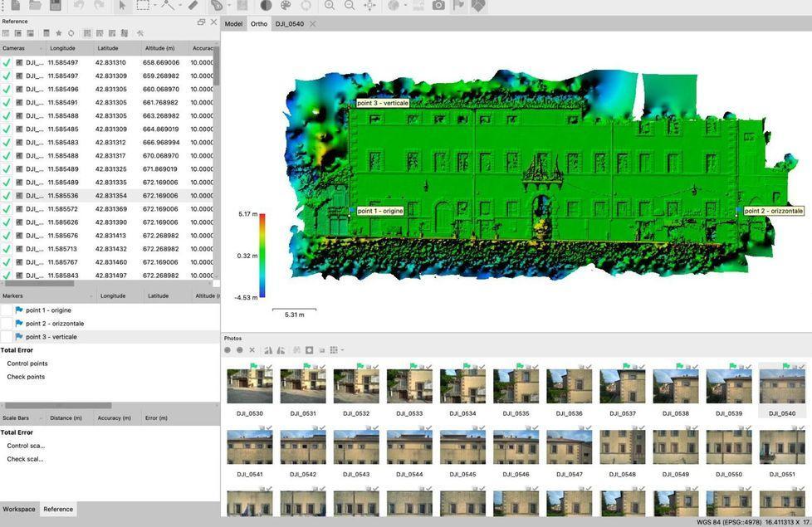Click the point 2 - orizzontale label on the ortho view
The width and height of the screenshot is (812, 527).
(774, 211)
